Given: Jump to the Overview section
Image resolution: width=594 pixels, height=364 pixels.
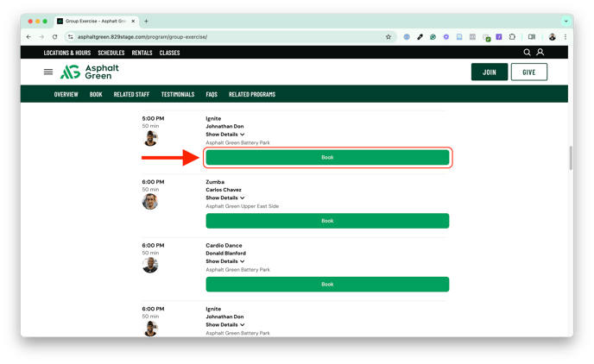Looking at the screenshot, I should (x=66, y=94).
